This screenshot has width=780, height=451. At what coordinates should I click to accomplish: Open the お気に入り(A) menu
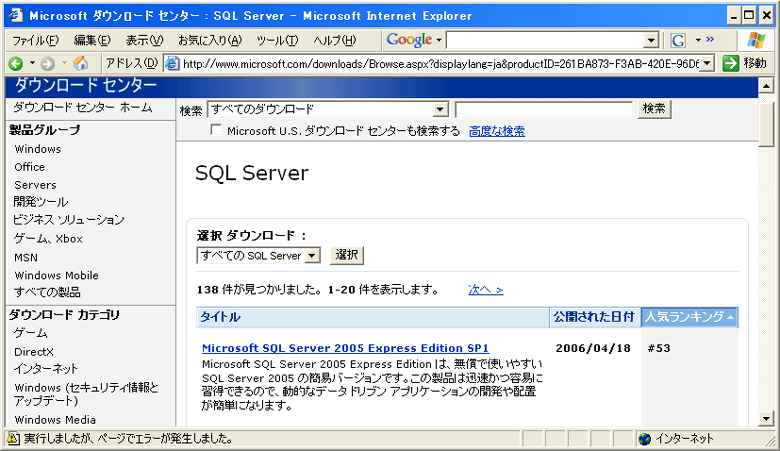pos(210,40)
